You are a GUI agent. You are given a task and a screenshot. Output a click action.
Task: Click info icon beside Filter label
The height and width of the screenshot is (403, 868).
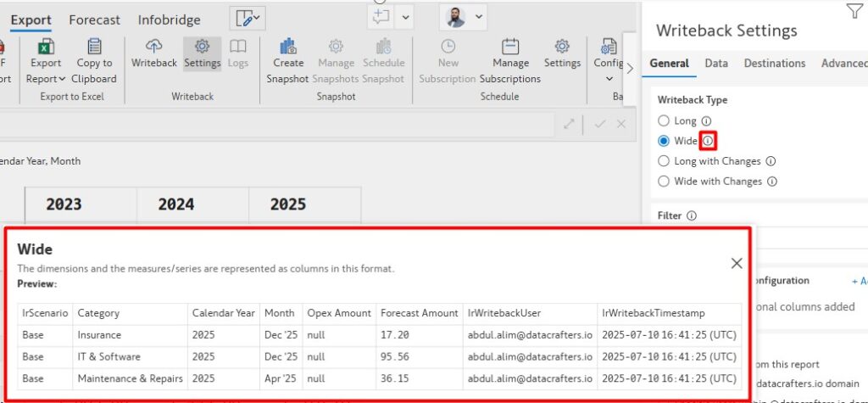click(x=691, y=216)
